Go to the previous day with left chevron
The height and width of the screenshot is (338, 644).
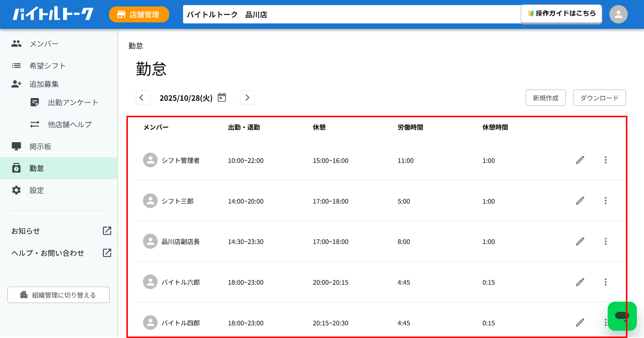(143, 98)
